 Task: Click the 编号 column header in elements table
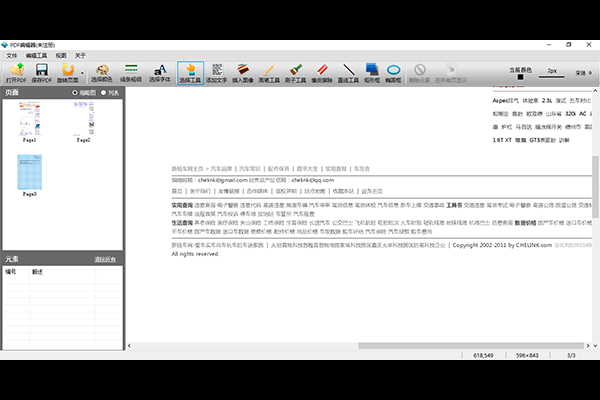pos(11,272)
